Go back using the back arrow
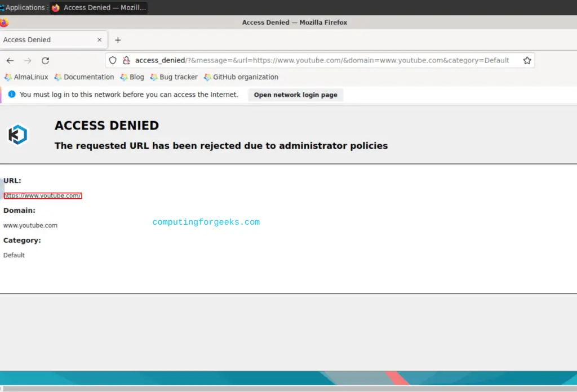Image resolution: width=577 pixels, height=392 pixels. [10, 61]
